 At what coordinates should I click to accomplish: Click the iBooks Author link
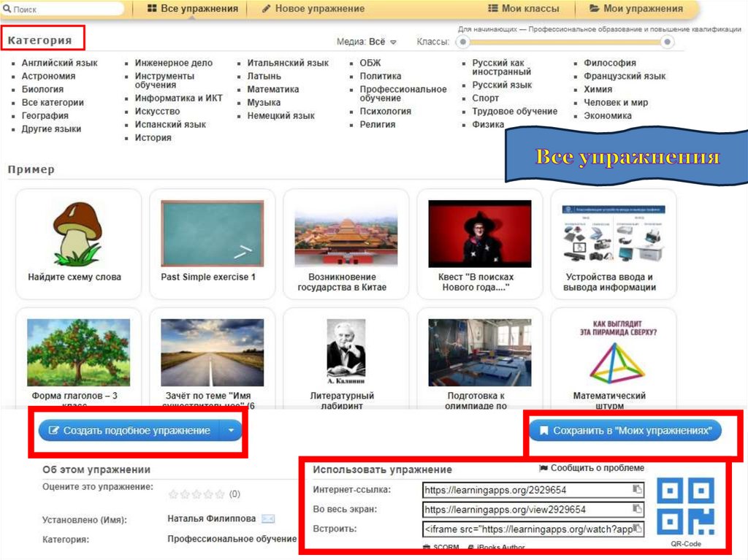click(496, 547)
